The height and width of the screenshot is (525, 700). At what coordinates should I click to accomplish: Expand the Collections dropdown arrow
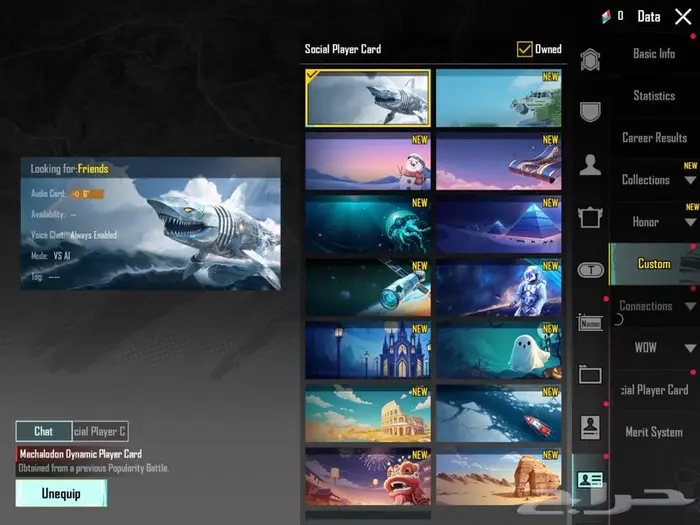(690, 180)
